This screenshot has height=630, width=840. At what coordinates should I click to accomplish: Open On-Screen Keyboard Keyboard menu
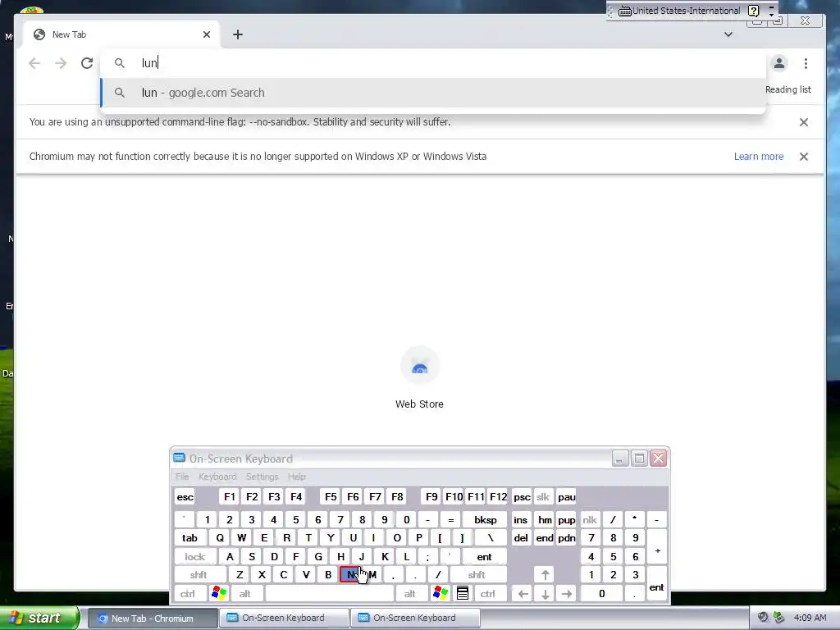[x=217, y=477]
